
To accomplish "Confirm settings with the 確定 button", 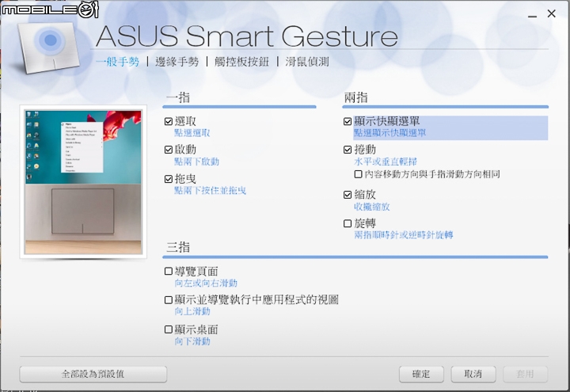I will click(x=421, y=374).
